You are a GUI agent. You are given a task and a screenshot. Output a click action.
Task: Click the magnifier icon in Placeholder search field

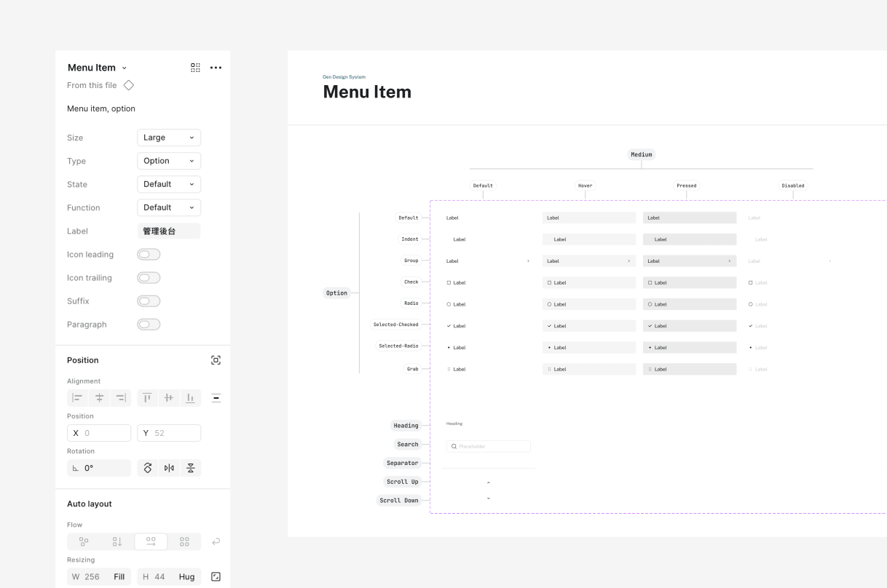tap(454, 446)
